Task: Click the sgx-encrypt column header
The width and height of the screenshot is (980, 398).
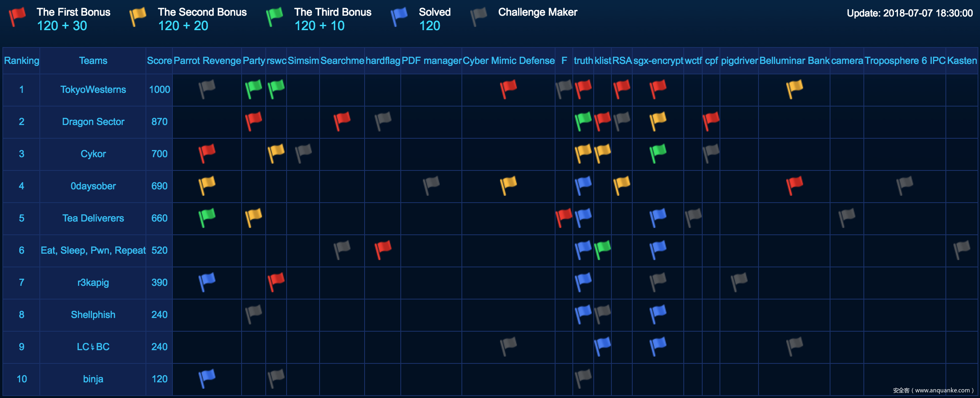Action: pyautogui.click(x=658, y=61)
